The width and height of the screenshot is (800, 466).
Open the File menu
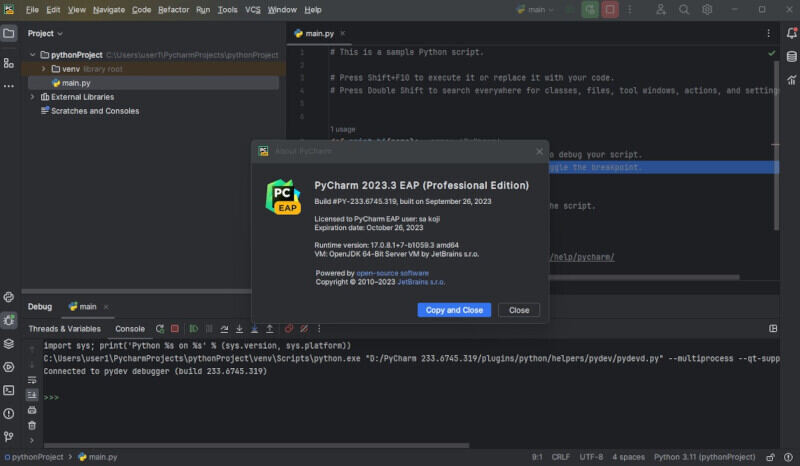click(x=32, y=10)
